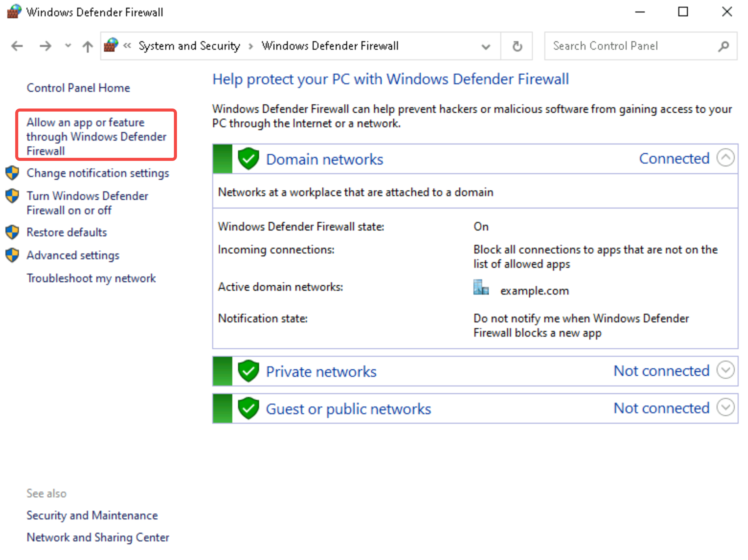The height and width of the screenshot is (560, 748).
Task: Click the Back navigation arrow
Action: tap(17, 46)
